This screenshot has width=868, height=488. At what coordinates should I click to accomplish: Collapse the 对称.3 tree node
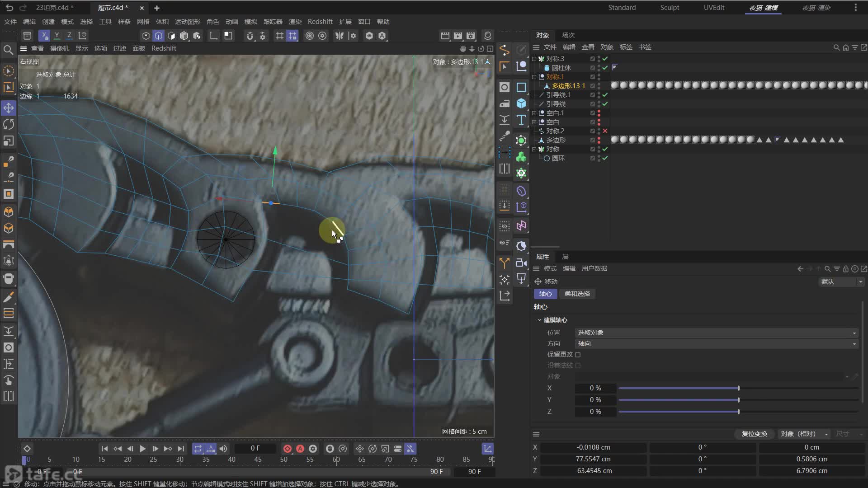click(534, 59)
